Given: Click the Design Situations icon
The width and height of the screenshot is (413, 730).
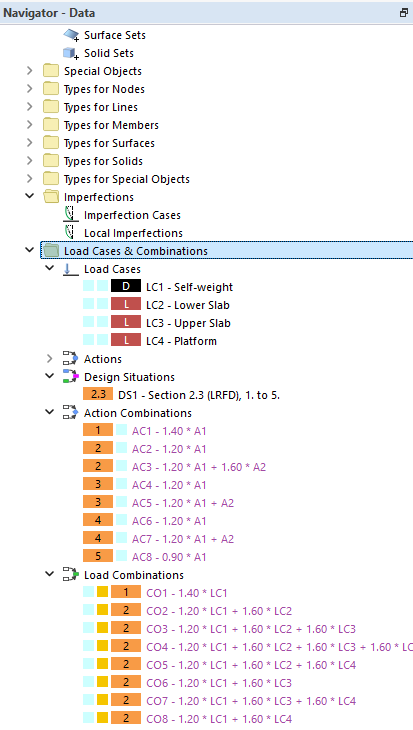Looking at the screenshot, I should pos(71,377).
